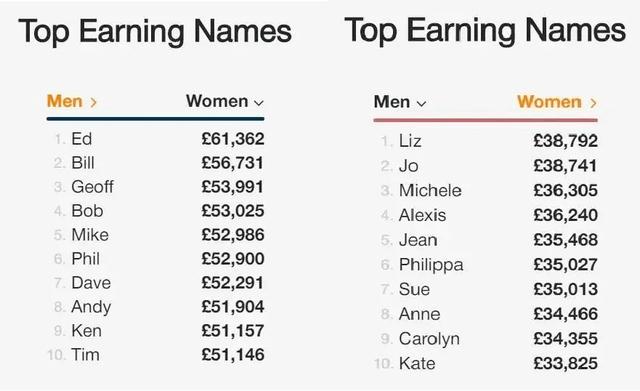Select the orange Women tab in right panel
The image size is (640, 391).
pyautogui.click(x=549, y=102)
